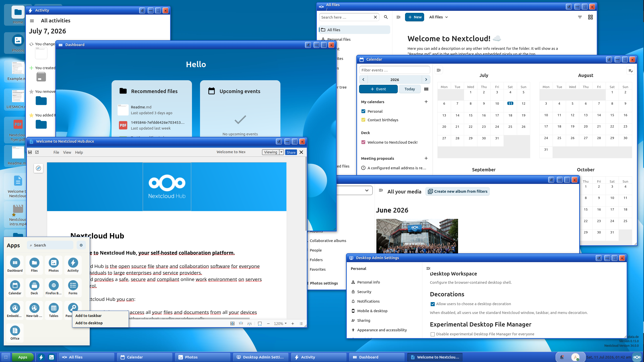Go to previous year in Calendar
This screenshot has width=644, height=362.
[x=363, y=79]
